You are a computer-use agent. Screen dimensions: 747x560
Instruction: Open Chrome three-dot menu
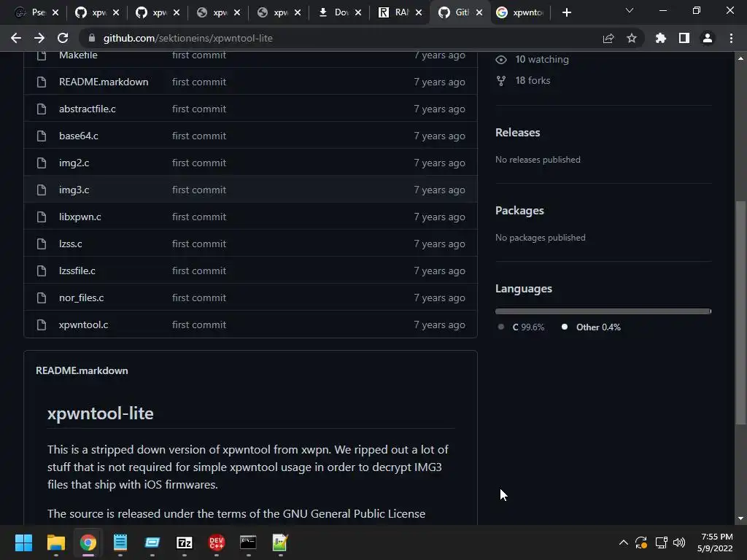pyautogui.click(x=731, y=38)
